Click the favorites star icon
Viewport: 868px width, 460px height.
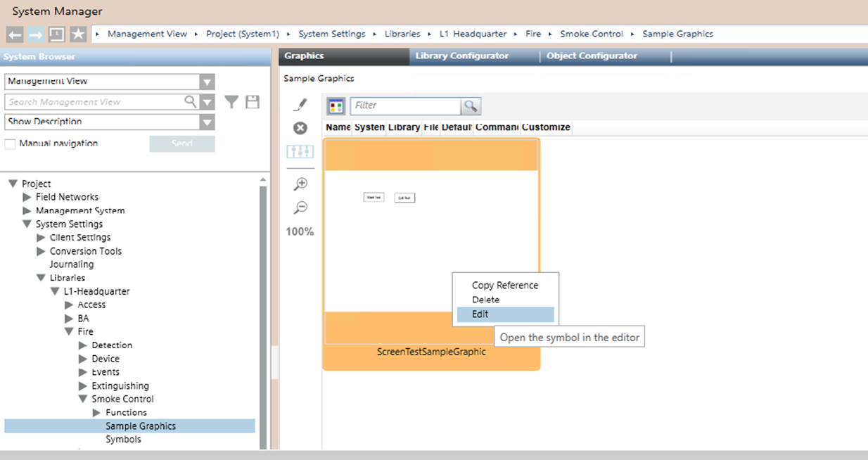click(78, 34)
